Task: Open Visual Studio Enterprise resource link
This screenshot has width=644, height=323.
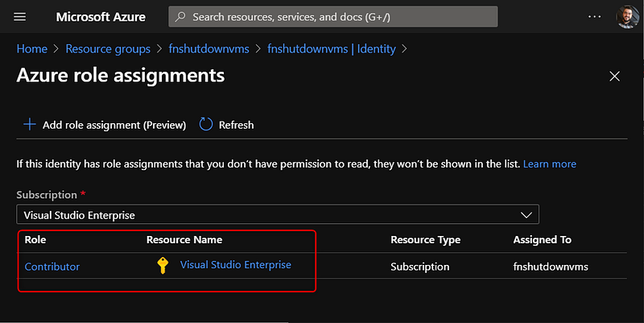Action: click(x=235, y=265)
